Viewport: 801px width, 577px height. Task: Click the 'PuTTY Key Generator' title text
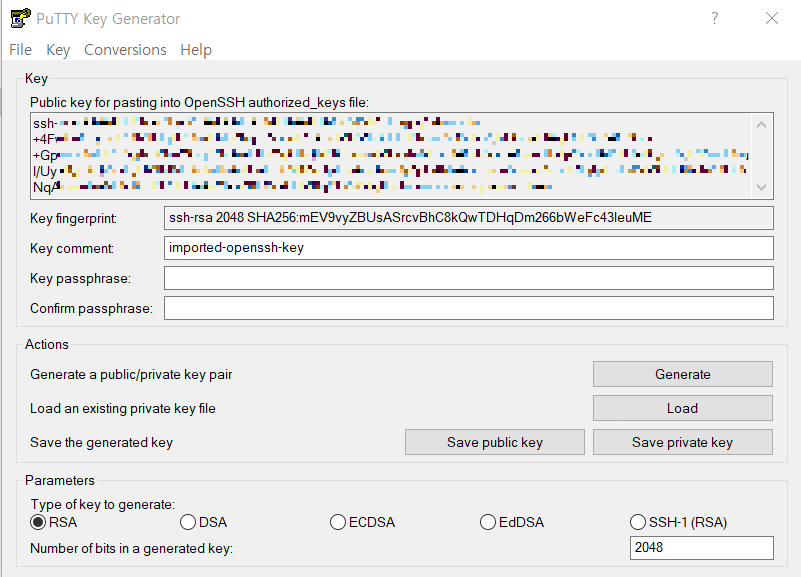point(108,19)
